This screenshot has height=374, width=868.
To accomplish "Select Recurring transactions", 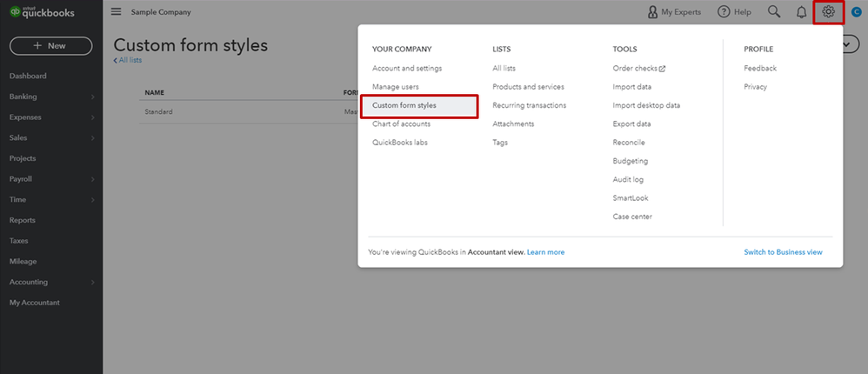I will click(x=529, y=105).
